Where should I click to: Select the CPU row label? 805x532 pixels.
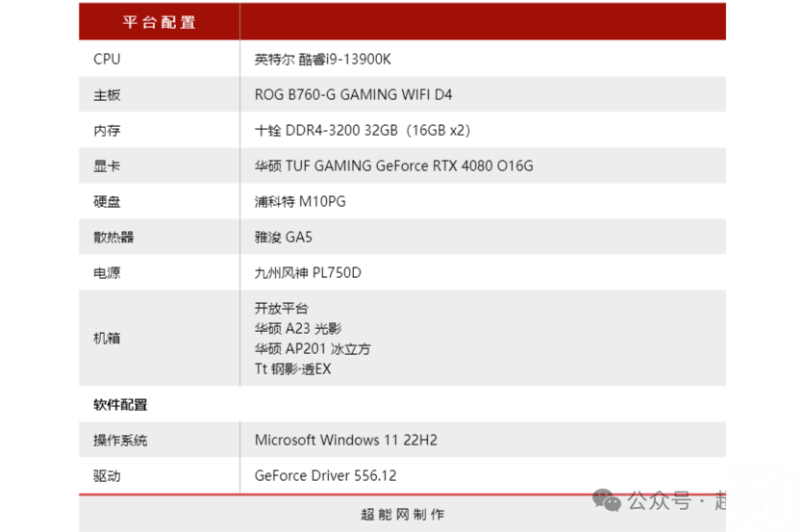point(107,59)
